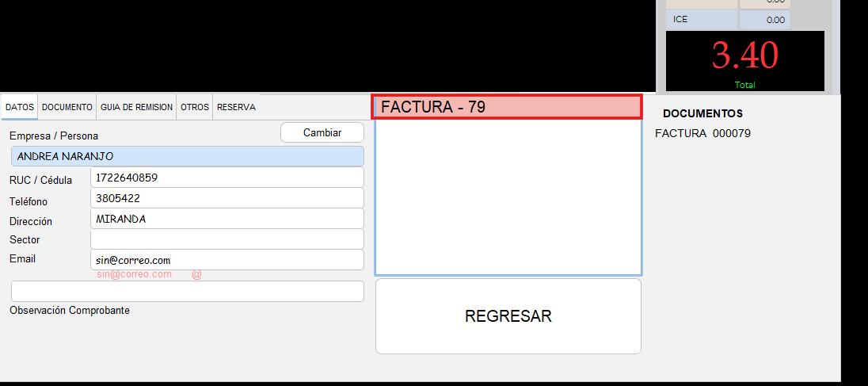
Task: Click FACTURA 000079 under DOCUMENTOS
Action: pyautogui.click(x=702, y=133)
